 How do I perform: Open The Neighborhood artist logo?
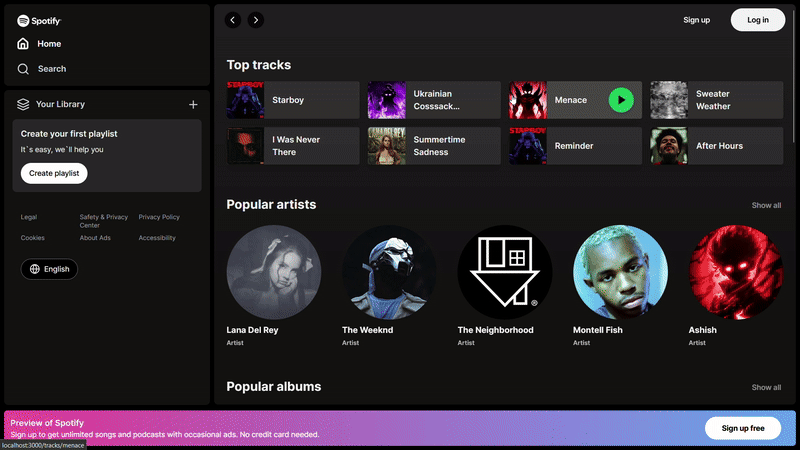coord(505,272)
